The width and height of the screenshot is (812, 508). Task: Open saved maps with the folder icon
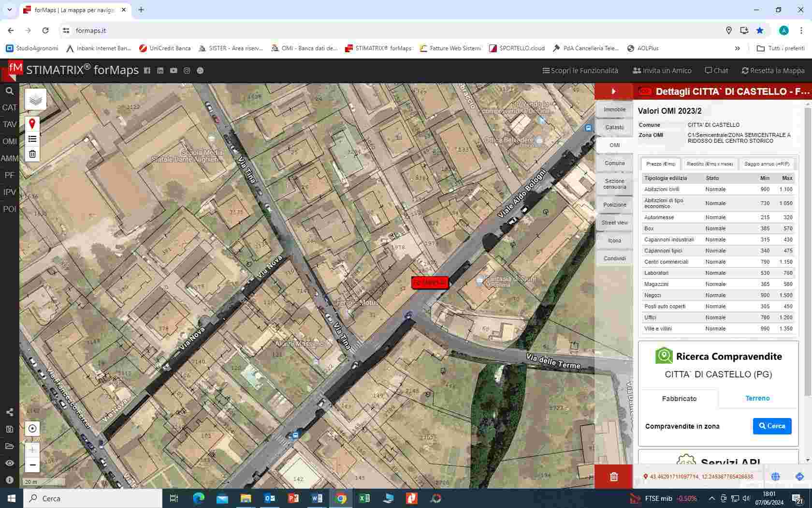point(9,446)
